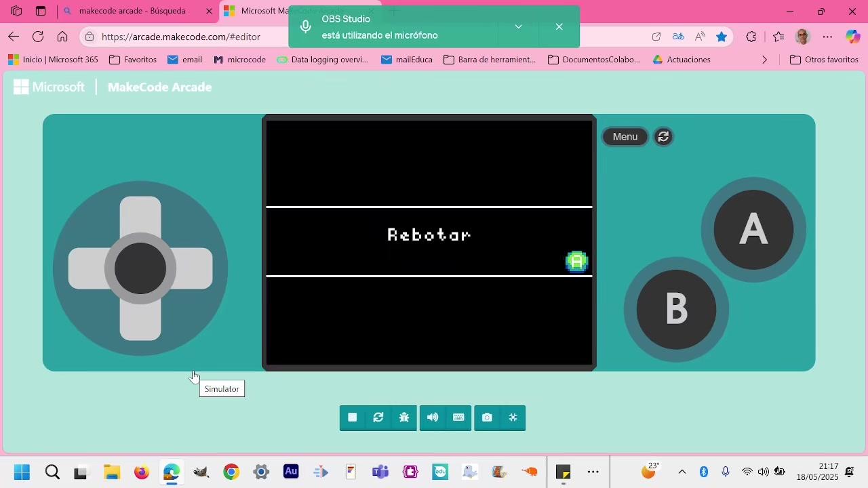Take a screenshot with the camera icon

click(x=487, y=418)
